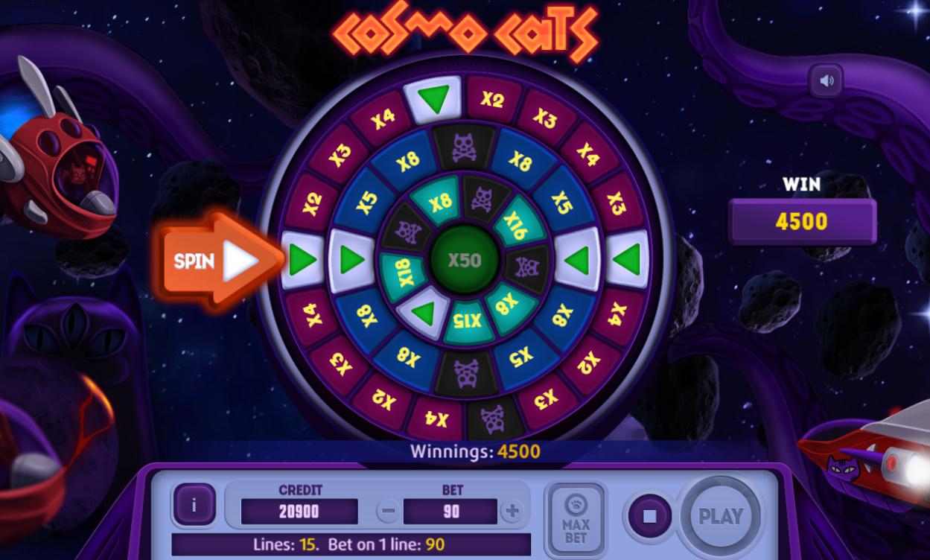The height and width of the screenshot is (560, 930).
Task: Click the orange SPIN arrow button
Action: click(x=216, y=261)
